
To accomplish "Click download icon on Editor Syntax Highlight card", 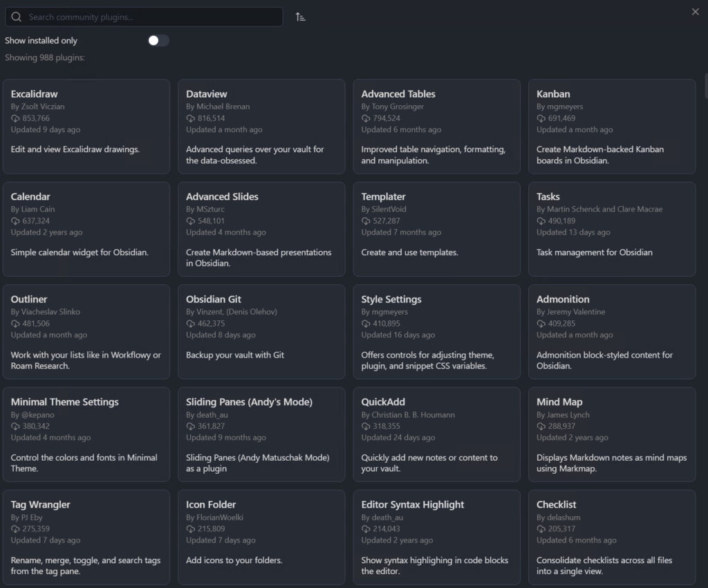I will (x=366, y=529).
